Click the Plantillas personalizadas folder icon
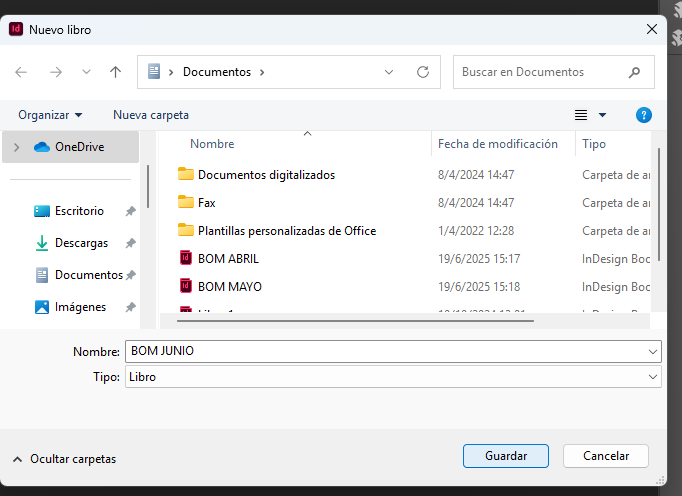Viewport: 682px width, 496px height. tap(186, 230)
